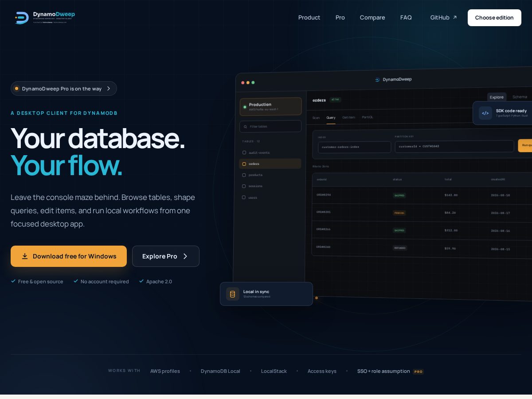Open the DynamoDweep Pro is on the way announcement
Viewport: 532px width, 399px height.
(x=64, y=88)
